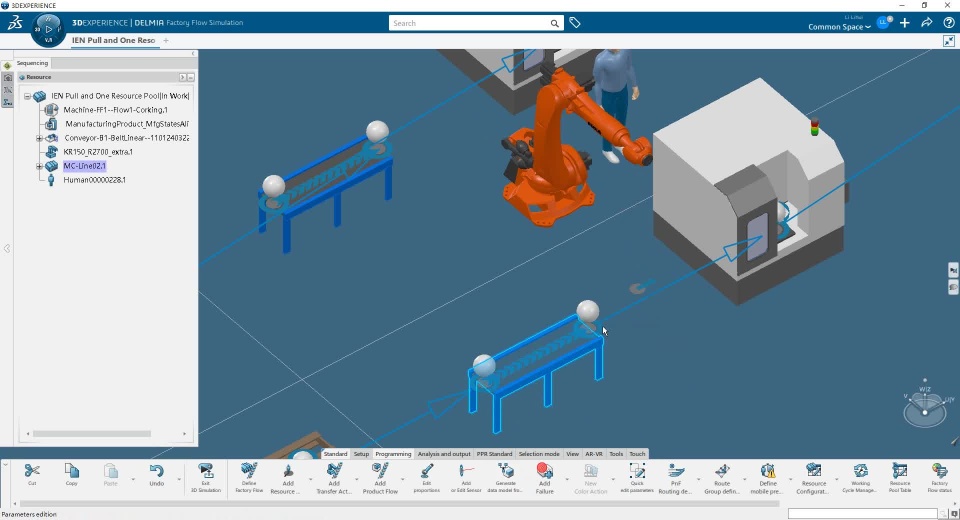Click the help question mark icon
The width and height of the screenshot is (960, 520).
(x=948, y=23)
